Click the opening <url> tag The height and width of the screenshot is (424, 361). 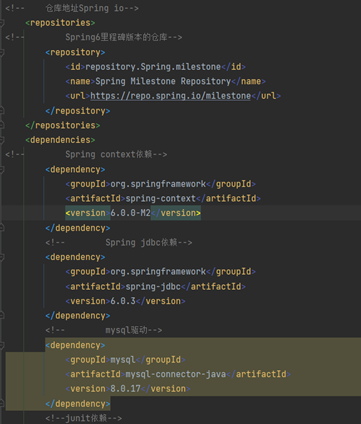[78, 96]
